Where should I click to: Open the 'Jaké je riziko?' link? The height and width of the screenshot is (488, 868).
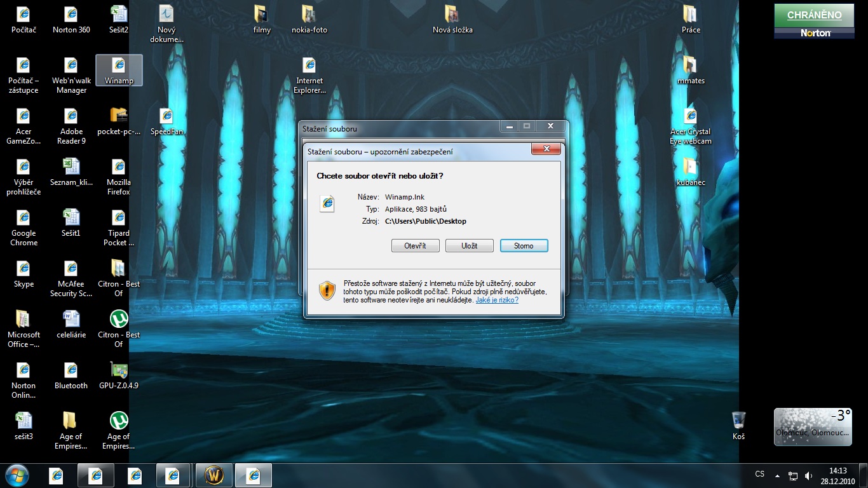coord(497,300)
